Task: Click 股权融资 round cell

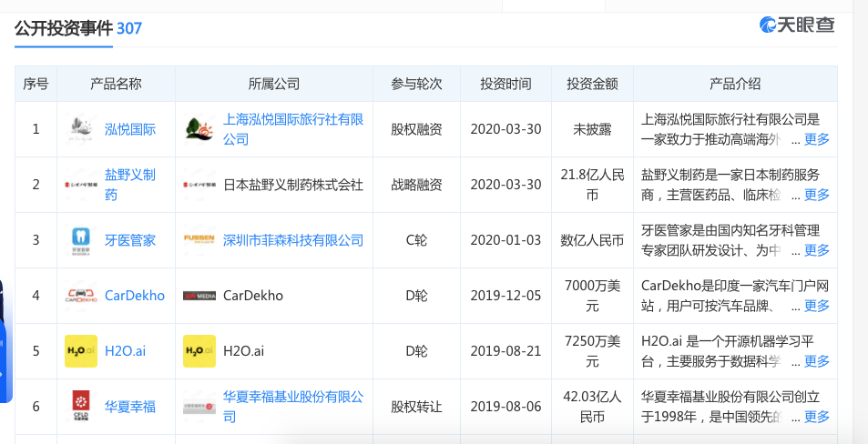Action: point(416,129)
